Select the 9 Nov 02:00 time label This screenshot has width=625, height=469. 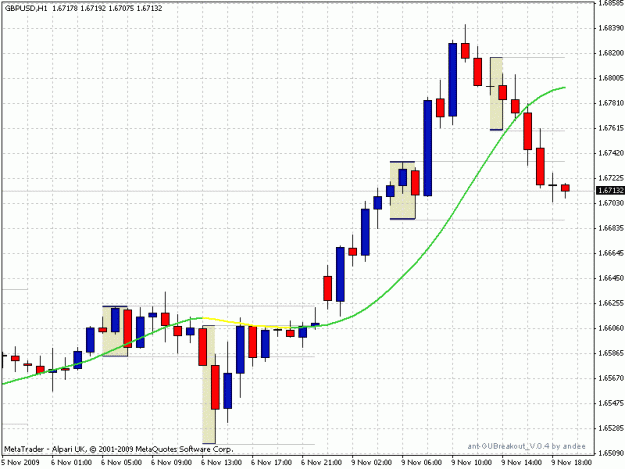point(371,463)
